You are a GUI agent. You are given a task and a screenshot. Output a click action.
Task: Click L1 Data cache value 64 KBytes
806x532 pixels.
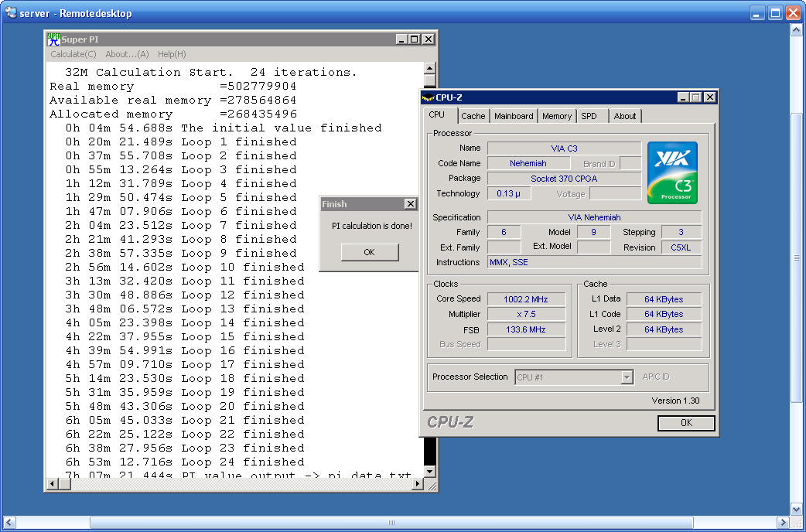tap(664, 299)
